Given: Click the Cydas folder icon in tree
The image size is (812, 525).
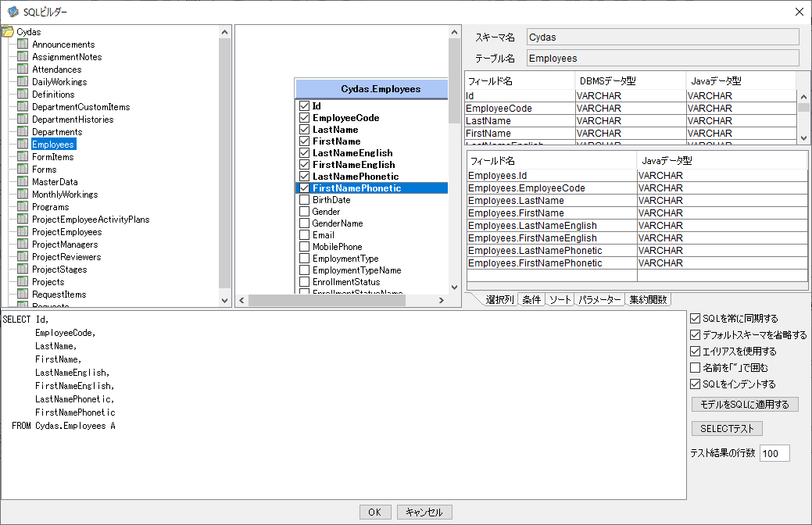Looking at the screenshot, I should pyautogui.click(x=8, y=31).
